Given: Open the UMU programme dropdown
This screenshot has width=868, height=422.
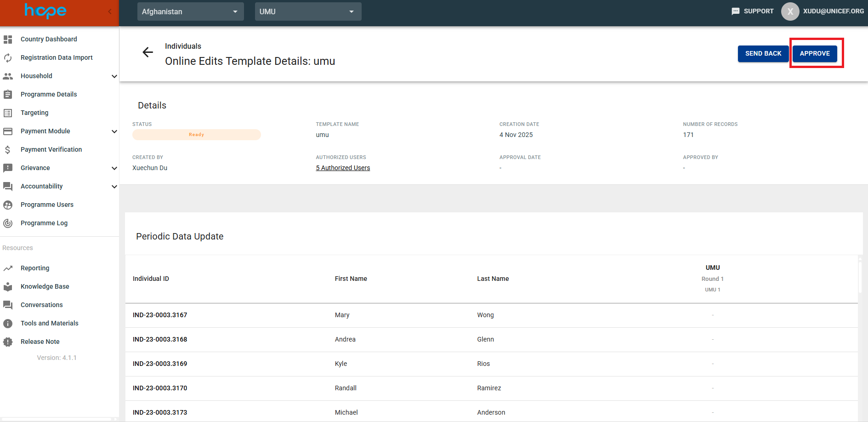Looking at the screenshot, I should point(308,11).
